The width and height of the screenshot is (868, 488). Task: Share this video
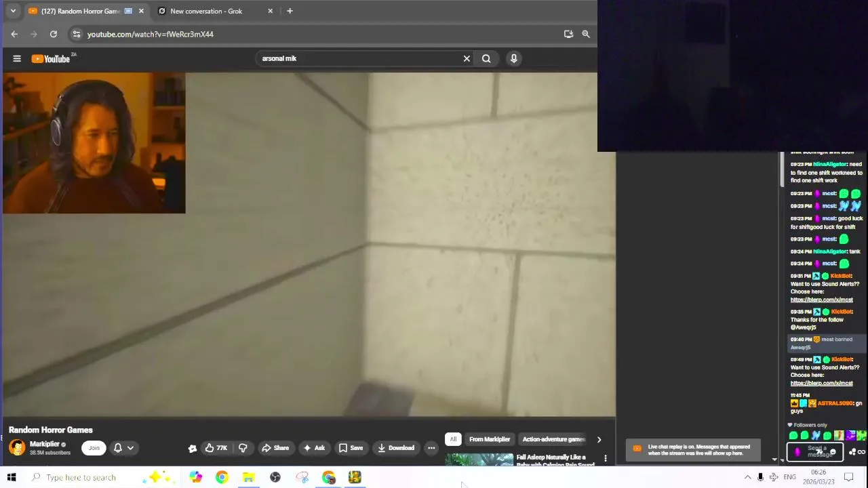(275, 448)
